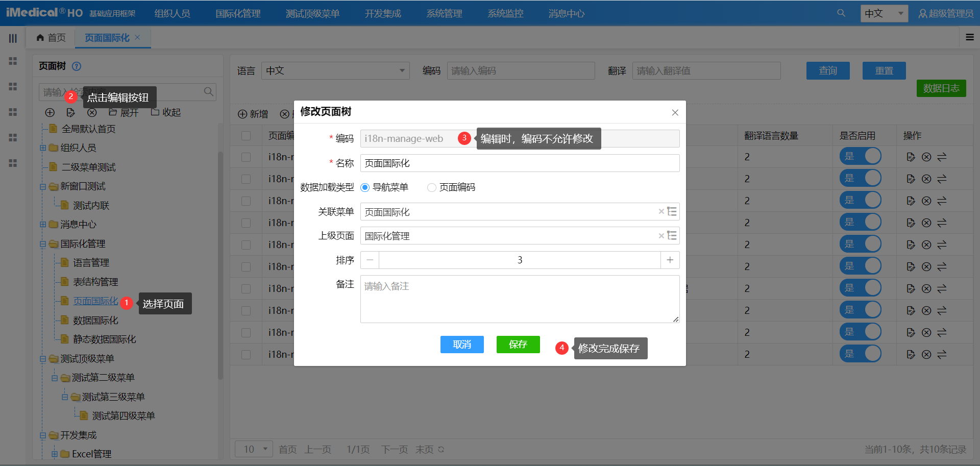Click the edit node icon in page tree toolbar
This screenshot has width=980, height=466.
pos(71,112)
